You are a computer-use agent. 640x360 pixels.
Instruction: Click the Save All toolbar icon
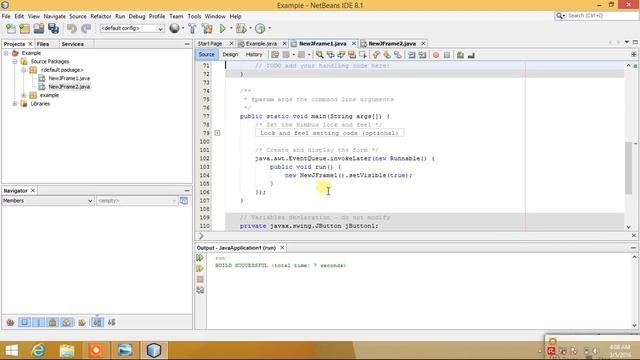click(53, 28)
